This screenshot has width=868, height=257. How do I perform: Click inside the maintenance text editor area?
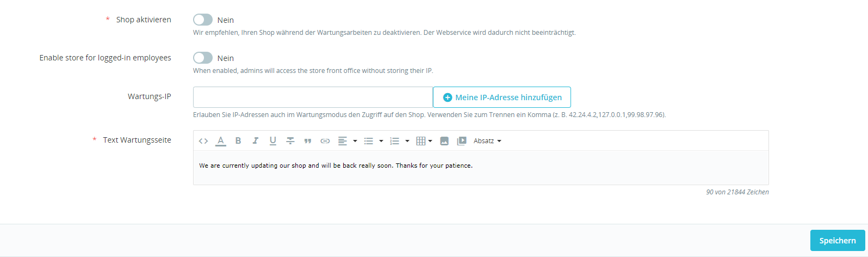[x=481, y=168]
